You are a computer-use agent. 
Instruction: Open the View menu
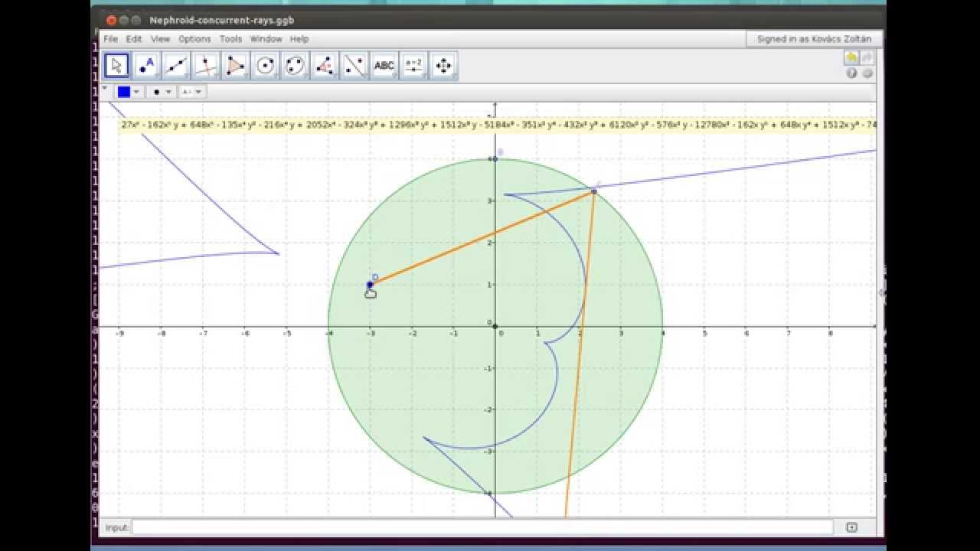click(x=160, y=39)
